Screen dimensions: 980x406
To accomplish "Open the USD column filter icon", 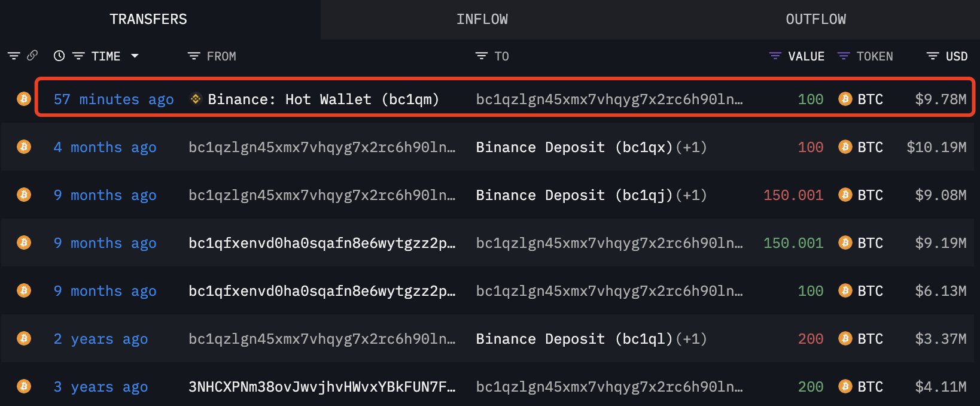I will [933, 56].
